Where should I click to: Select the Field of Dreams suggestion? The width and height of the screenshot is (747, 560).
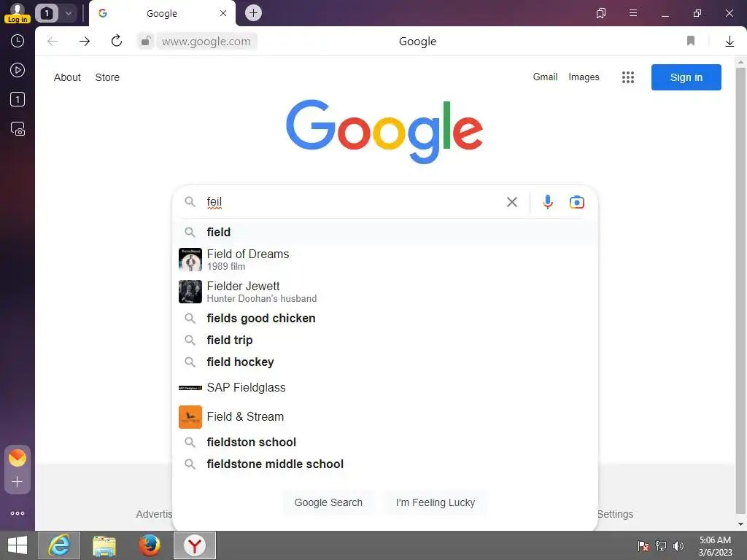[385, 260]
